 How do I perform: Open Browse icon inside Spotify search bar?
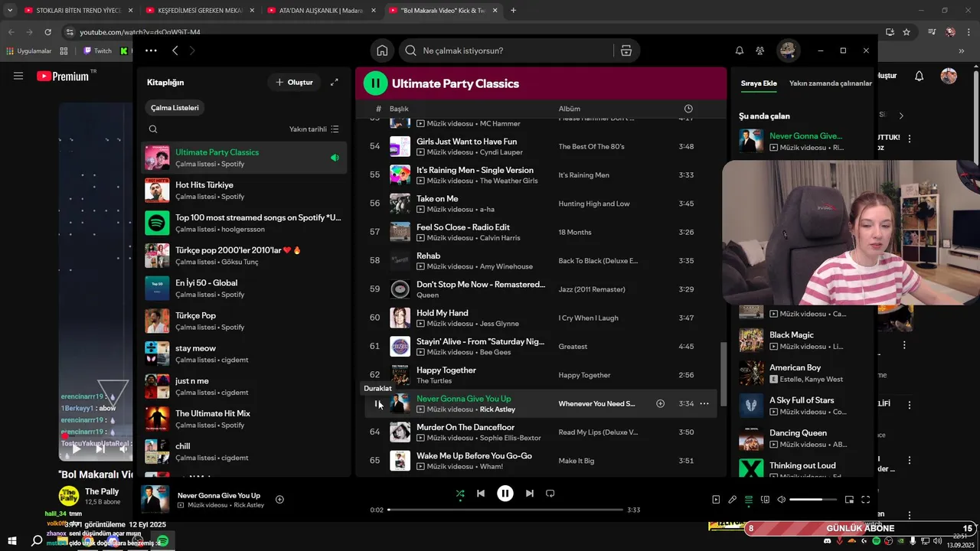coord(626,51)
